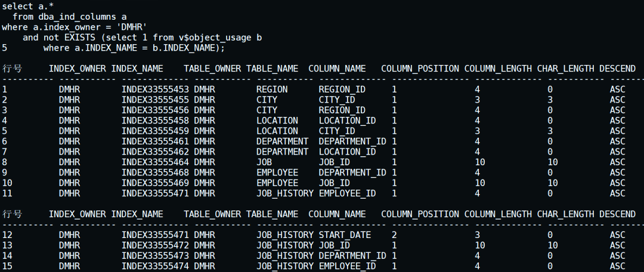Click REGION table name in row 1
This screenshot has width=644, height=272.
273,89
